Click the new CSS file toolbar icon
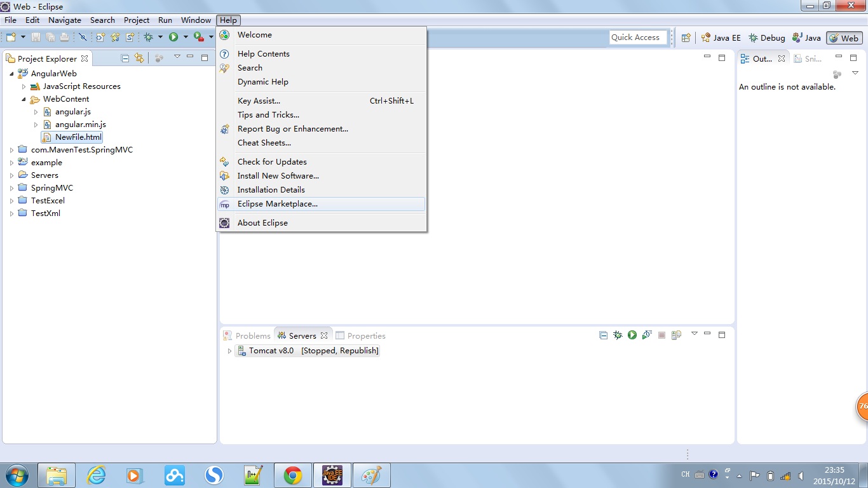The height and width of the screenshot is (488, 868). (x=130, y=37)
